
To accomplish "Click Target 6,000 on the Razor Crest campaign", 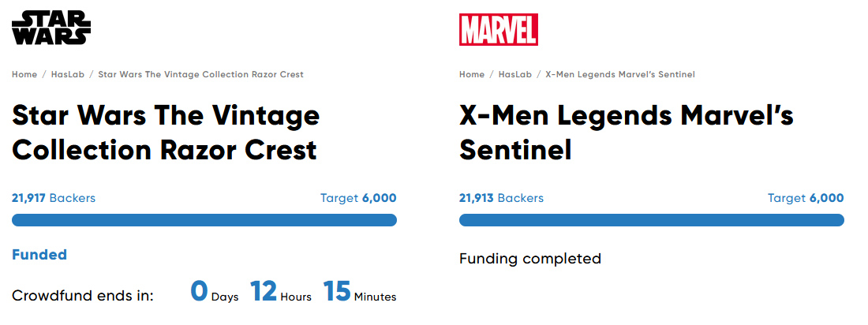I will tap(358, 198).
